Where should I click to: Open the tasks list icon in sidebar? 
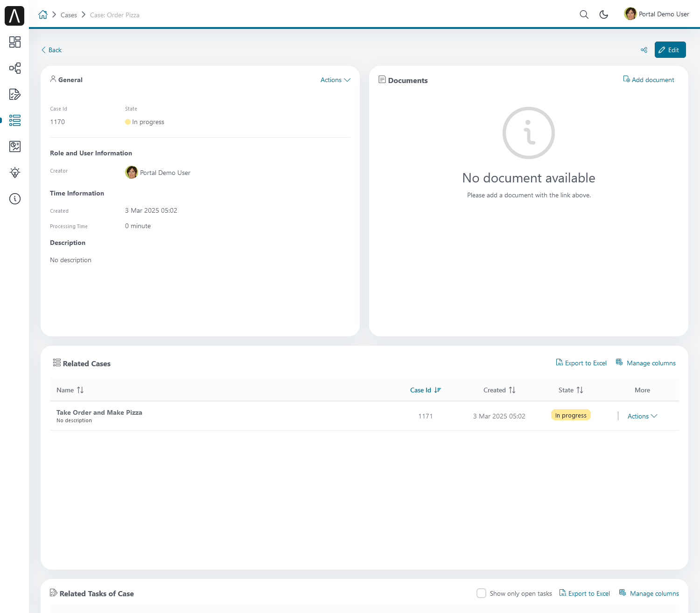click(15, 94)
